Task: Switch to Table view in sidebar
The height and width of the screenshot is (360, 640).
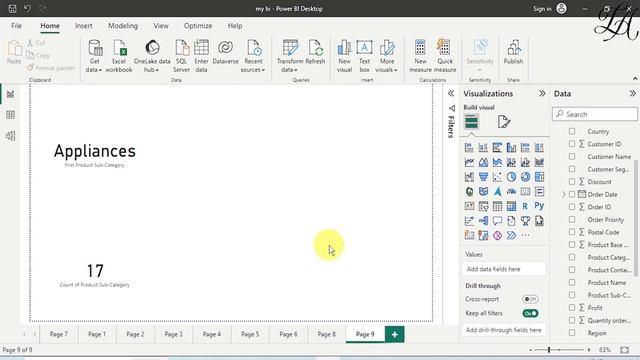Action: coord(10,115)
